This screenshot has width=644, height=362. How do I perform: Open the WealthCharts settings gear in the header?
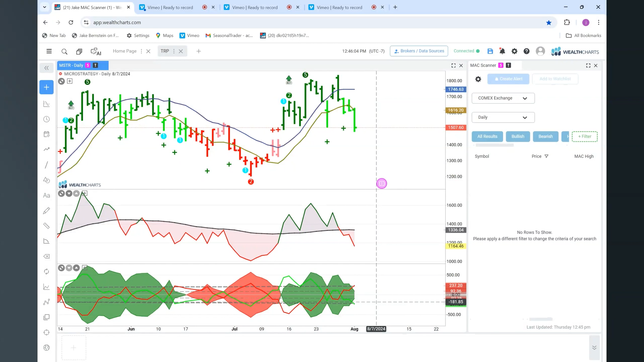tap(514, 51)
